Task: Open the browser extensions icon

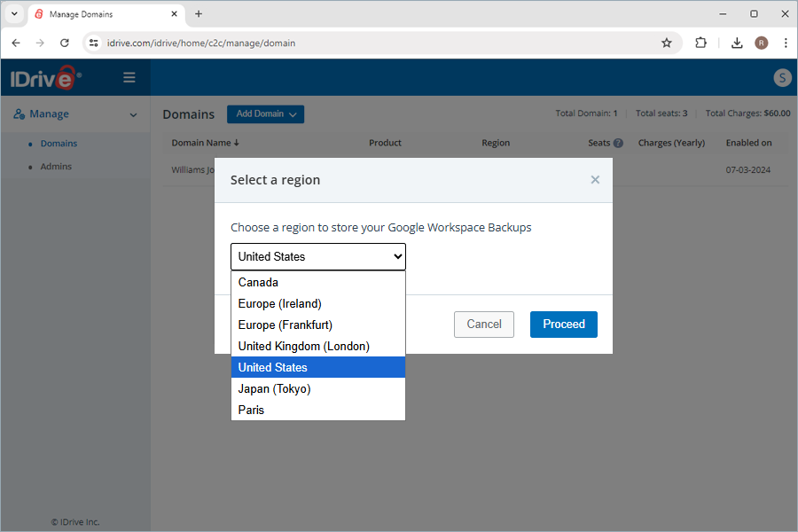Action: click(x=701, y=43)
